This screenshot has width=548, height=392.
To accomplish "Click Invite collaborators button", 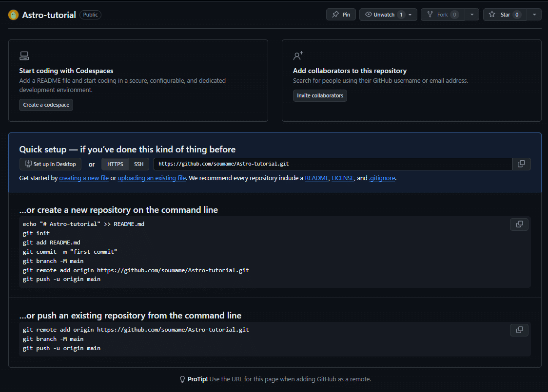I will coord(320,95).
